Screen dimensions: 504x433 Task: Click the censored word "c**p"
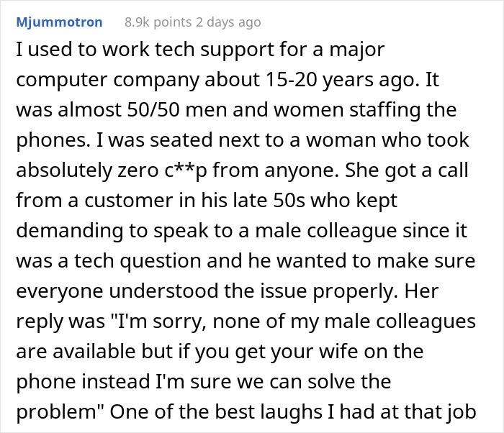186,170
